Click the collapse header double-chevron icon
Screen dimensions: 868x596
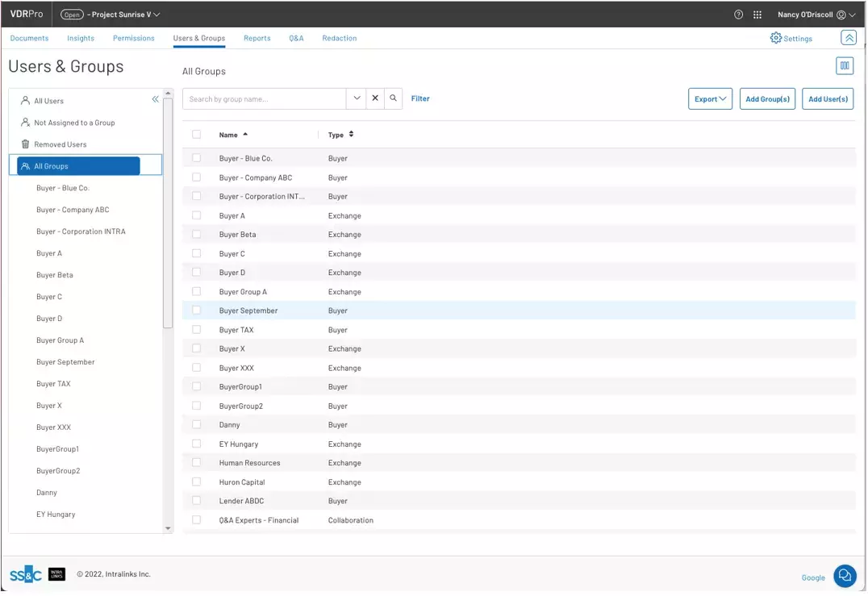(849, 38)
